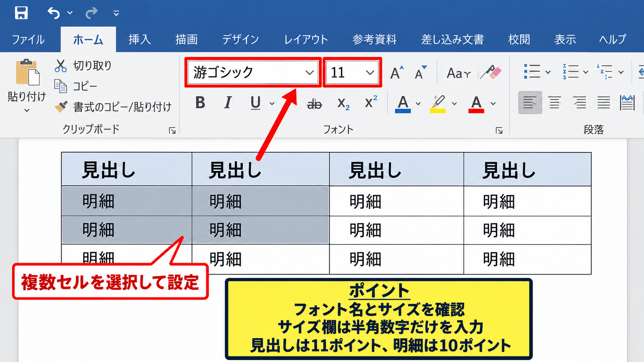This screenshot has width=644, height=362.
Task: Clear all formatting with eraser icon
Action: (491, 72)
